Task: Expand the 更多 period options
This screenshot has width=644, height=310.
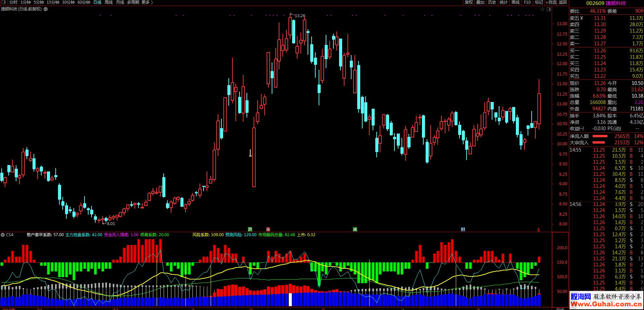Action: 147,2
